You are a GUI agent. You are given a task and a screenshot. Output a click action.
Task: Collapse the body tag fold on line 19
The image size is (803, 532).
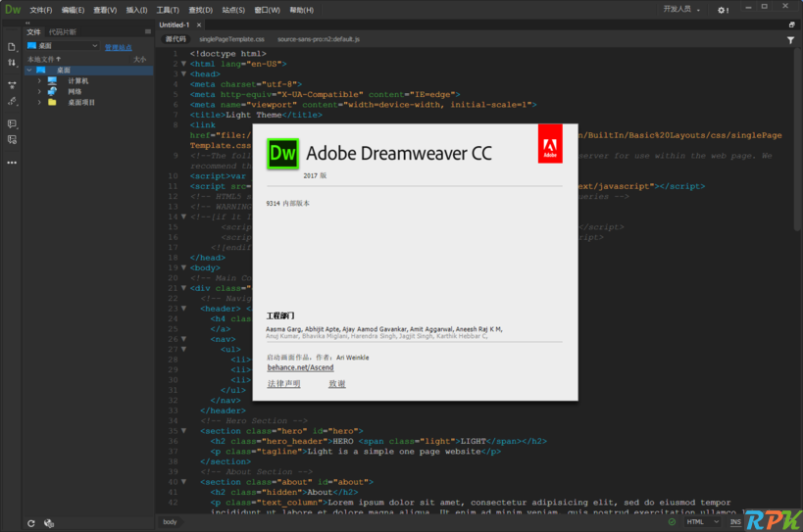click(x=184, y=267)
